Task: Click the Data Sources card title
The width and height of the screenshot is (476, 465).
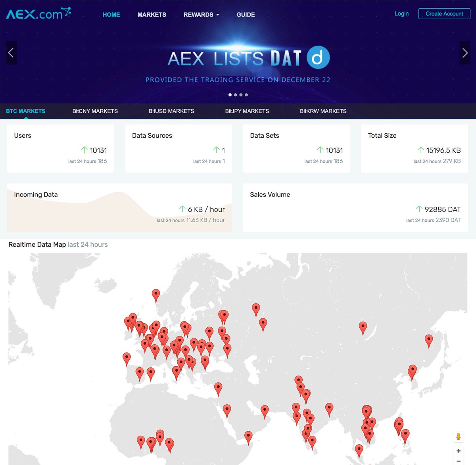Action: click(x=152, y=135)
